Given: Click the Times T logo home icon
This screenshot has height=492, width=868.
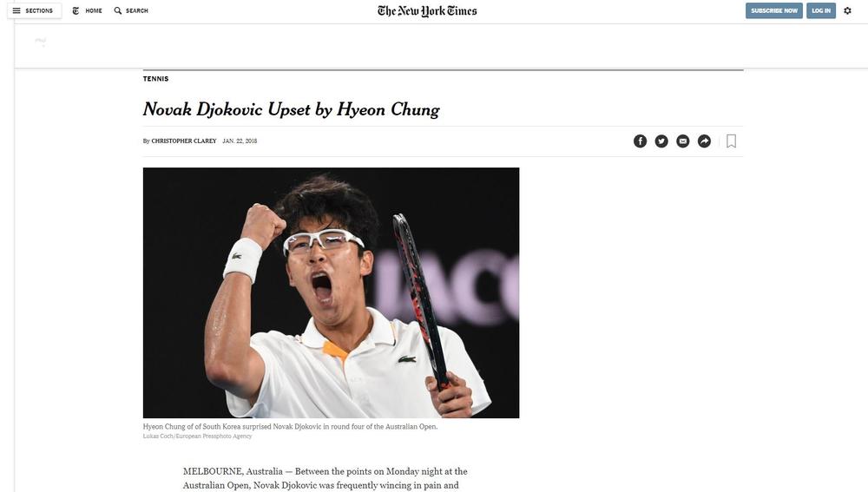Looking at the screenshot, I should coord(76,10).
